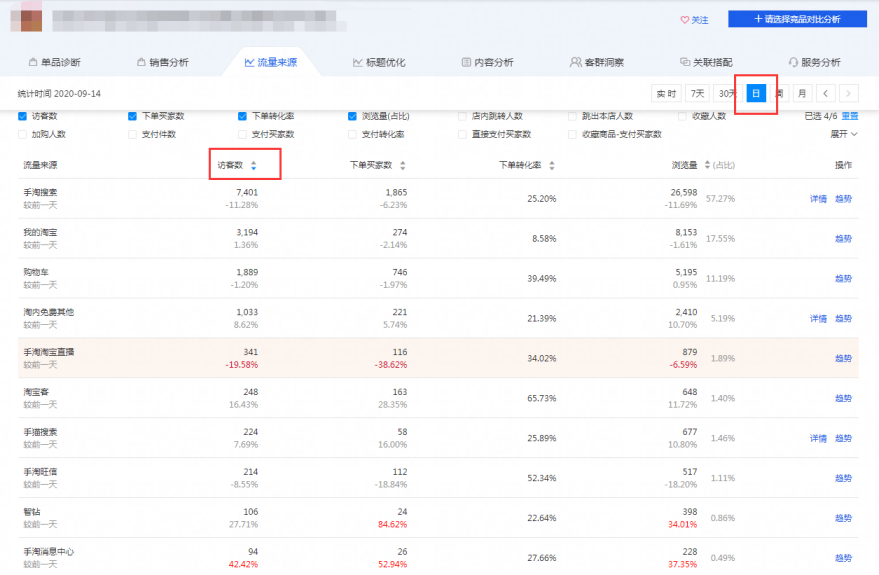The width and height of the screenshot is (879, 575).
Task: Click 统计时间 2020-09-14 text
Action: tap(59, 94)
